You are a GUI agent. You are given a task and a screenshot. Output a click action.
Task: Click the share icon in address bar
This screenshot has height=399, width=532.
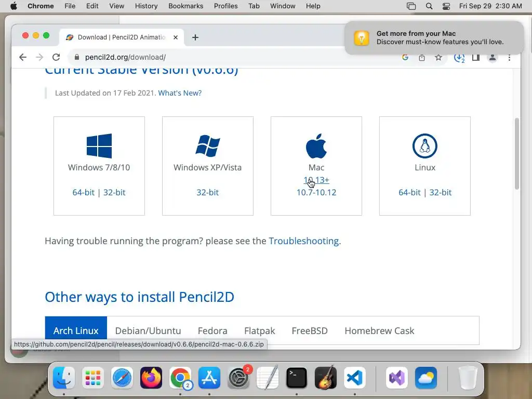422,57
